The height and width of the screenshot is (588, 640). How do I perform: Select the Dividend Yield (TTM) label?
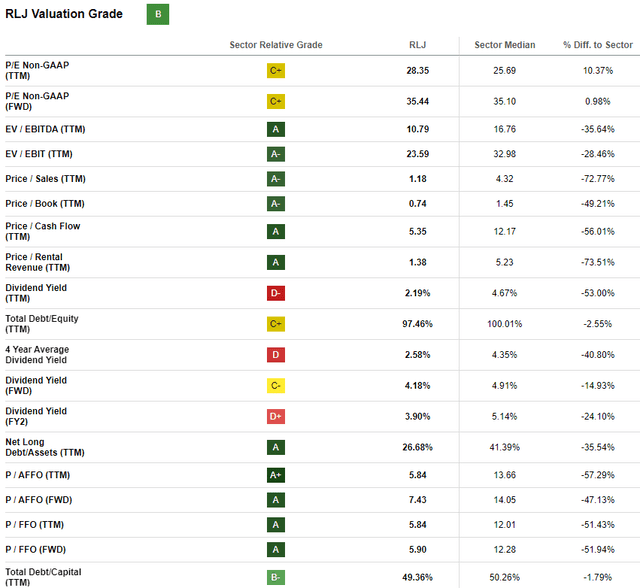coord(36,293)
